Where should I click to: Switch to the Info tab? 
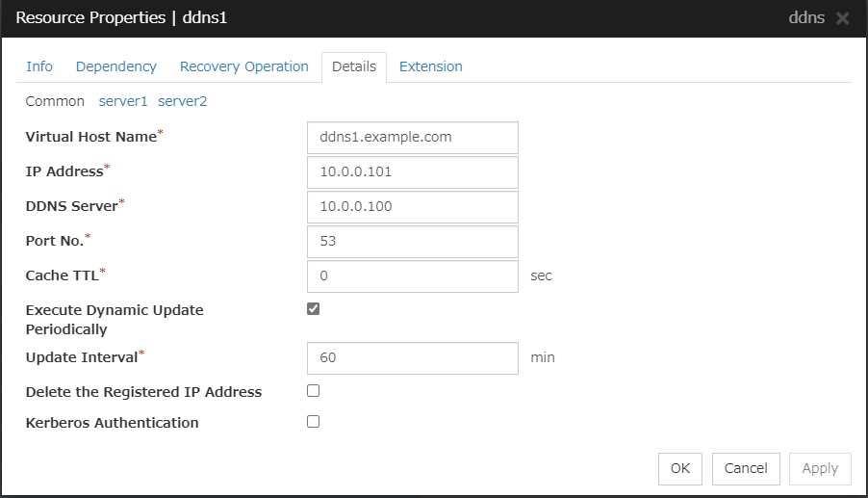(x=39, y=66)
